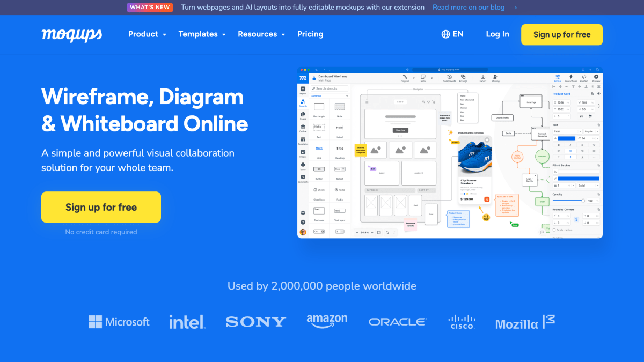Click Log In
Screen dimensions: 644x362
[497, 34]
